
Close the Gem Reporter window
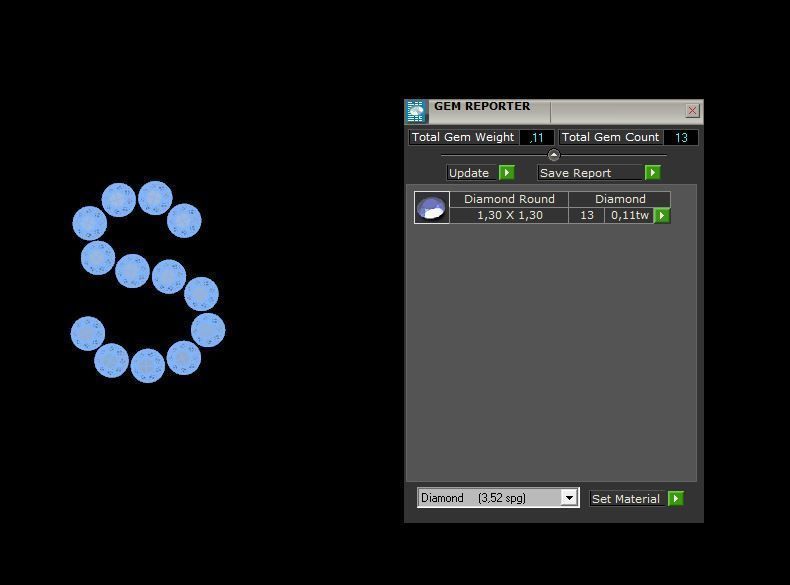pyautogui.click(x=692, y=110)
